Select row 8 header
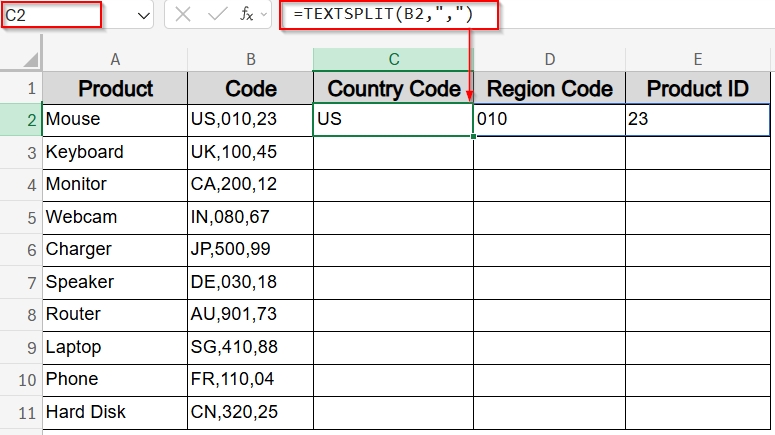Image resolution: width=775 pixels, height=435 pixels. click(x=21, y=315)
